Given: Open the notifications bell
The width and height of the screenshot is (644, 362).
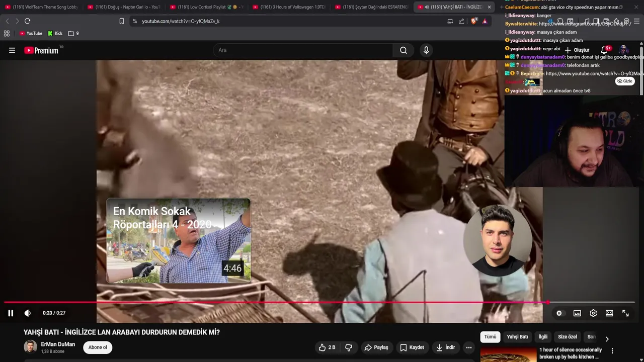Looking at the screenshot, I should click(605, 50).
